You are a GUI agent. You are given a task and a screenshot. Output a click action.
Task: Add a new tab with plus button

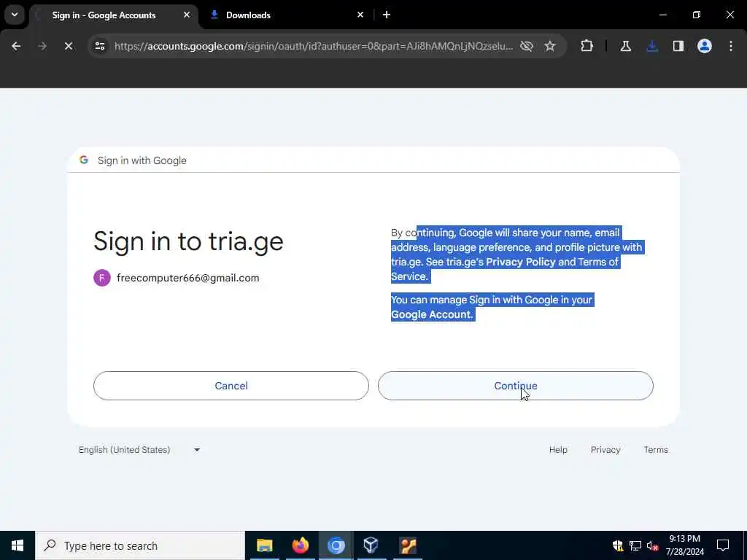click(387, 15)
